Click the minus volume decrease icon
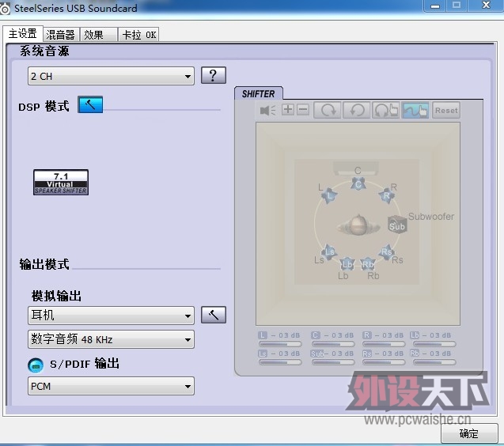 tap(303, 110)
